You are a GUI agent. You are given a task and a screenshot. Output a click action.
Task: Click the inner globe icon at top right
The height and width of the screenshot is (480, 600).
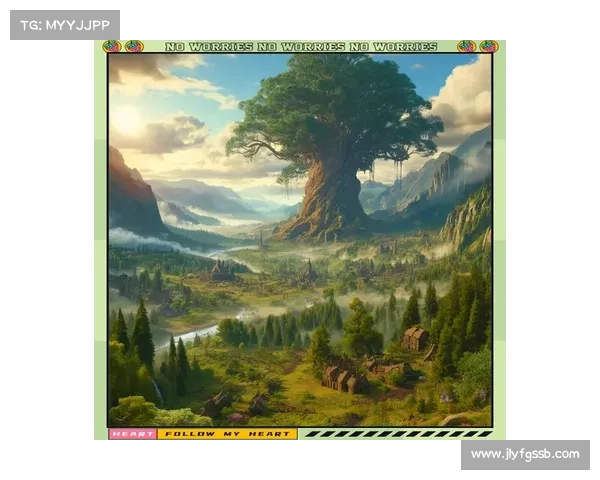click(466, 46)
